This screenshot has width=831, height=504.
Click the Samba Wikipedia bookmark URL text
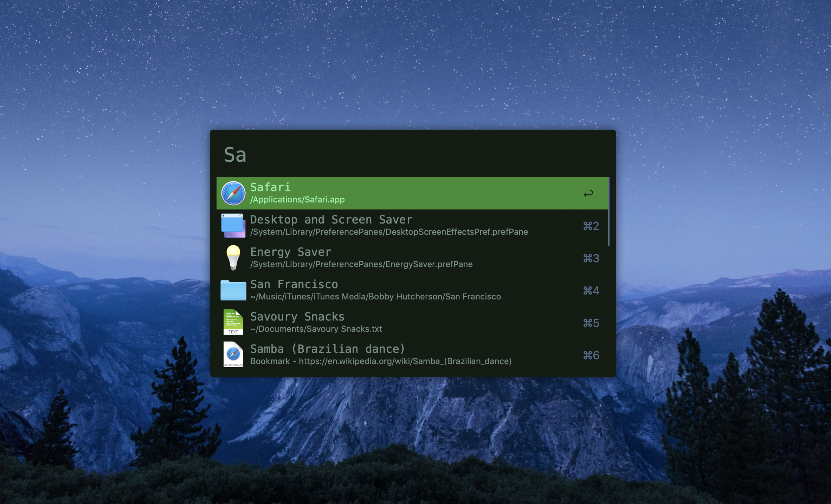405,361
